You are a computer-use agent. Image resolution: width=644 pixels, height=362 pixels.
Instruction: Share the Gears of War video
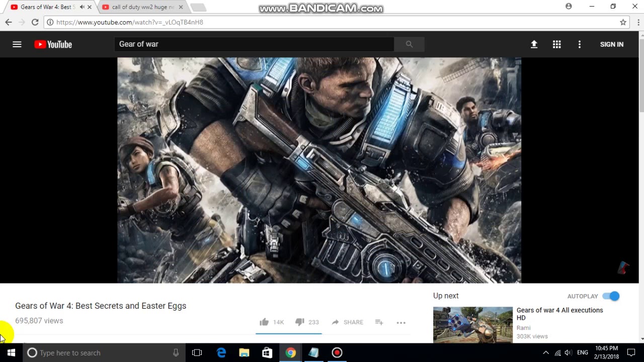tap(347, 322)
